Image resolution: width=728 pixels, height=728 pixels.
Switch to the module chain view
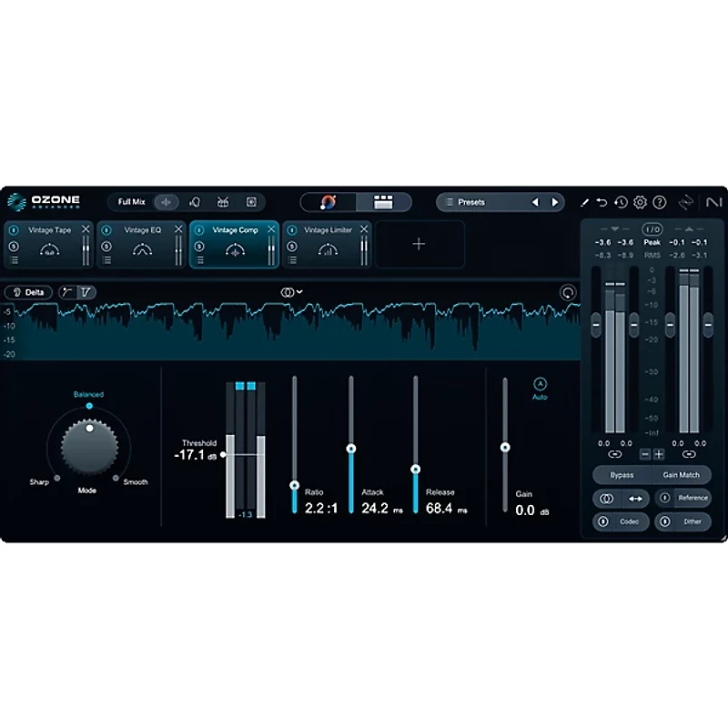(383, 202)
